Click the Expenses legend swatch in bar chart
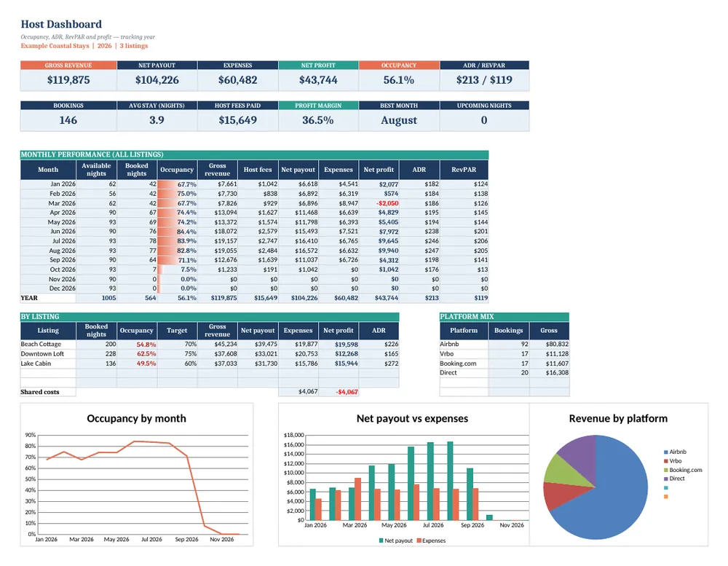Viewport: 728px width, 566px height. click(x=419, y=541)
